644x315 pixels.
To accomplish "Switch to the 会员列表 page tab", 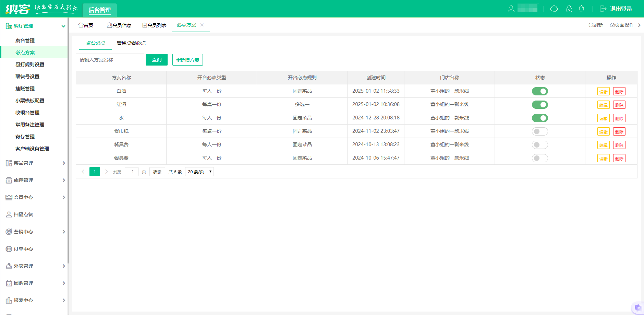I will point(155,25).
